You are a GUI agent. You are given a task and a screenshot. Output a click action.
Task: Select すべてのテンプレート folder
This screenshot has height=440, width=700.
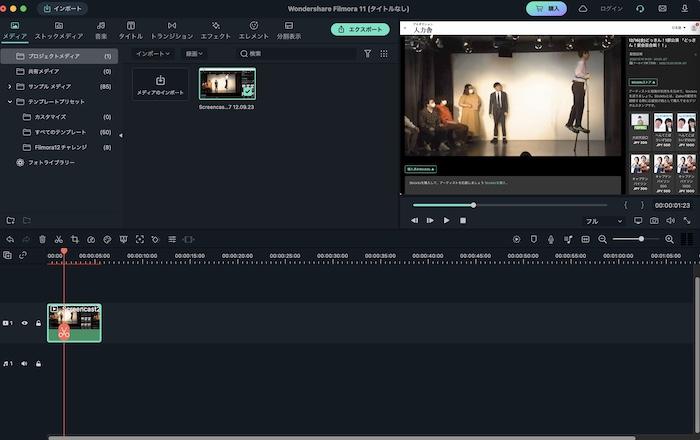point(59,132)
